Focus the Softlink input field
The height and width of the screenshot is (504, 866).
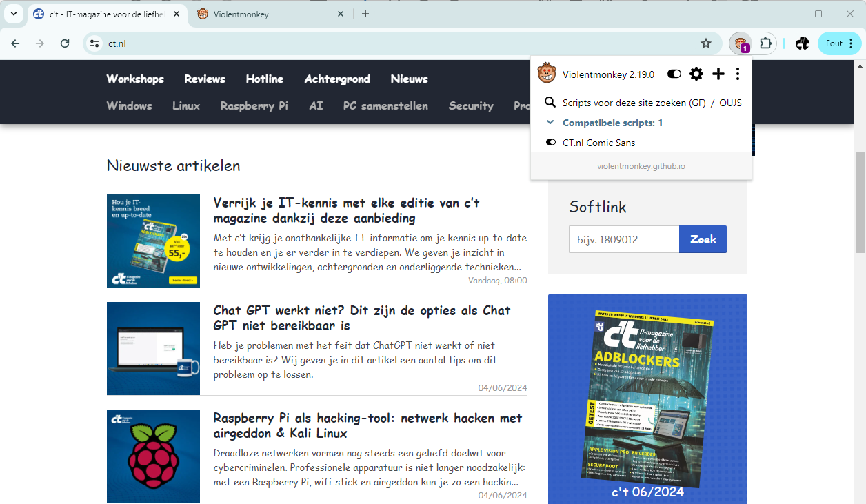click(624, 239)
